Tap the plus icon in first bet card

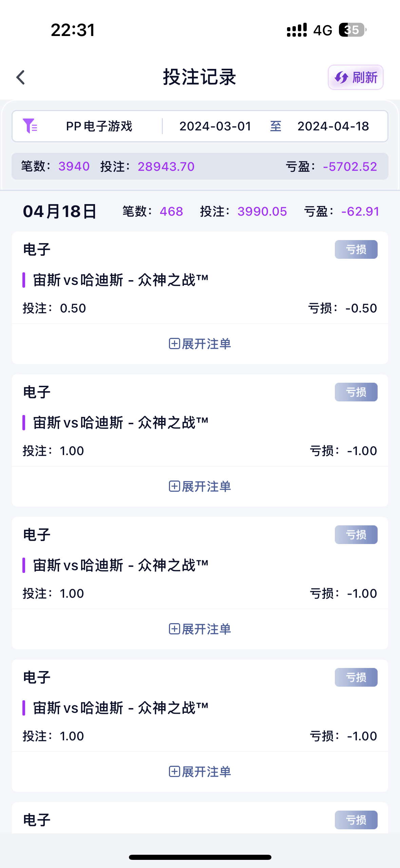click(x=174, y=344)
